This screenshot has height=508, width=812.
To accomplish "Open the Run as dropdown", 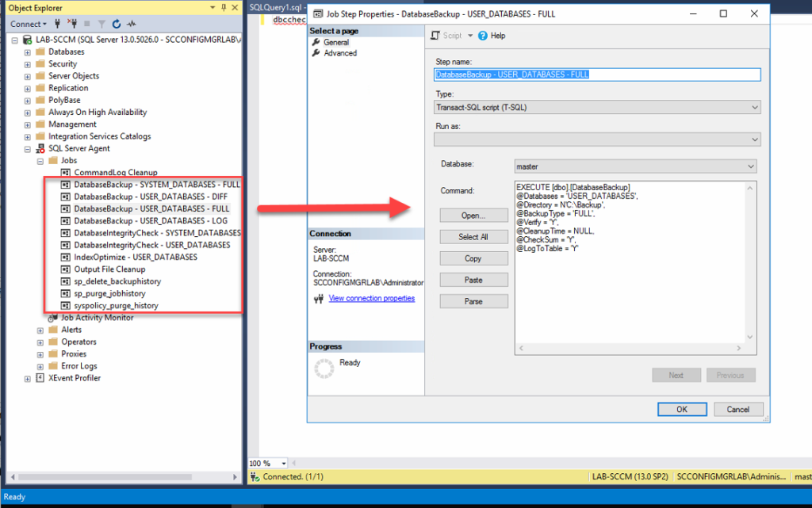I will point(755,139).
